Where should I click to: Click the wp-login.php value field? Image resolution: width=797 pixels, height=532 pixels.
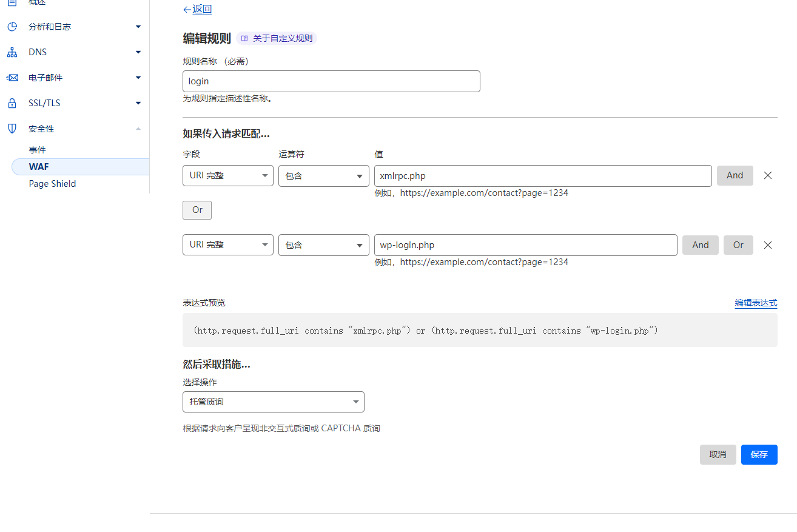(x=526, y=245)
